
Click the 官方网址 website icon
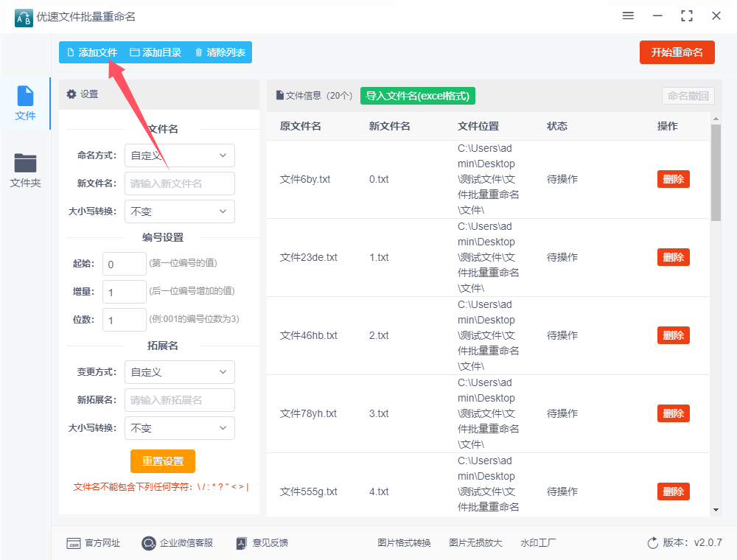74,544
